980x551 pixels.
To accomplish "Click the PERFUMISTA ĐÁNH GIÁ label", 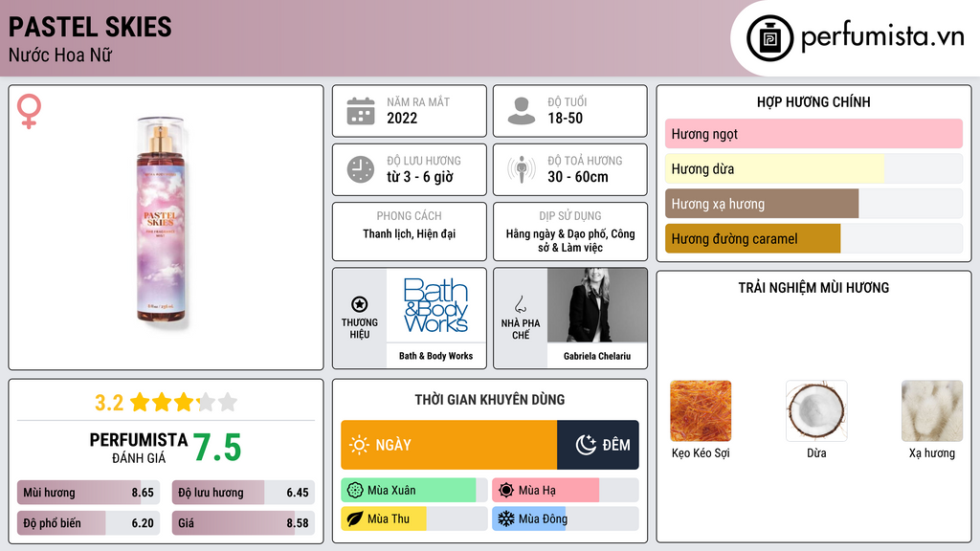I will (x=139, y=448).
